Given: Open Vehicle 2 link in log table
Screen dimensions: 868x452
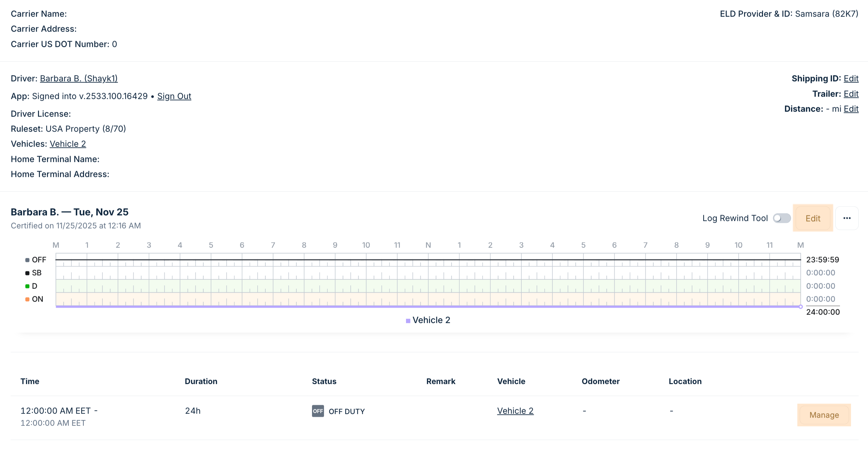Looking at the screenshot, I should point(515,411).
